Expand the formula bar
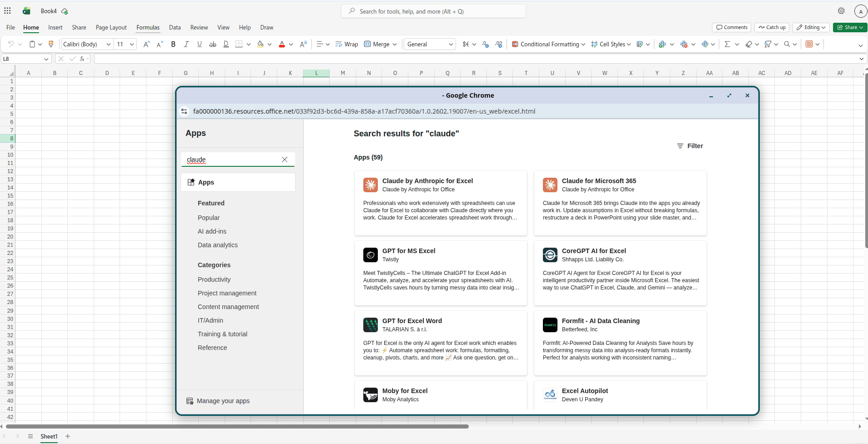The width and height of the screenshot is (868, 444). pyautogui.click(x=862, y=59)
